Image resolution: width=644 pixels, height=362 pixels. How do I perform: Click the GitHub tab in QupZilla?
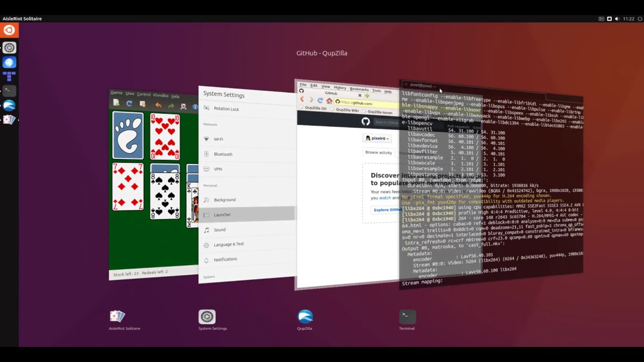point(331,93)
